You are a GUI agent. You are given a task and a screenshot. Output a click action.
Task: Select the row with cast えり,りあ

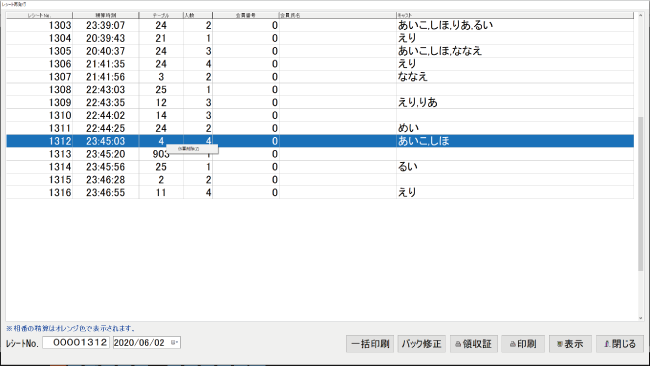(x=320, y=102)
